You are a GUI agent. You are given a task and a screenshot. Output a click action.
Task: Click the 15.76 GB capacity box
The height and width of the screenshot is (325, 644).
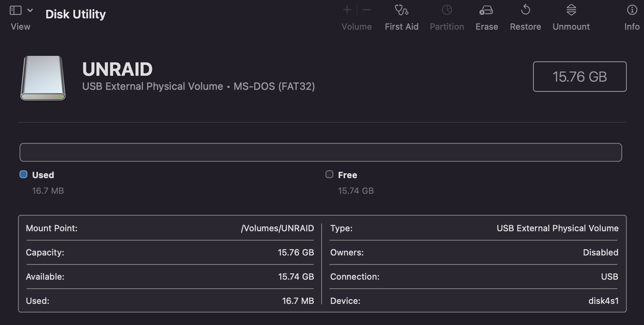(x=580, y=76)
